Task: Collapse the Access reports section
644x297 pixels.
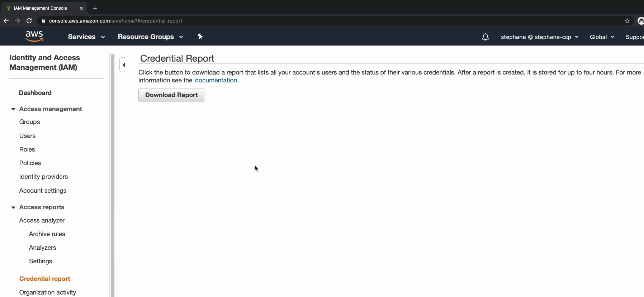Action: (13, 207)
